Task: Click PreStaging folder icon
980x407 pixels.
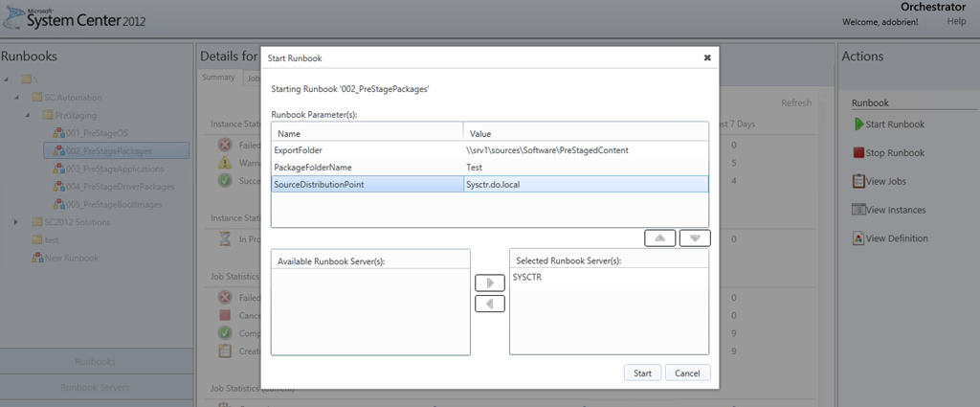Action: point(48,116)
